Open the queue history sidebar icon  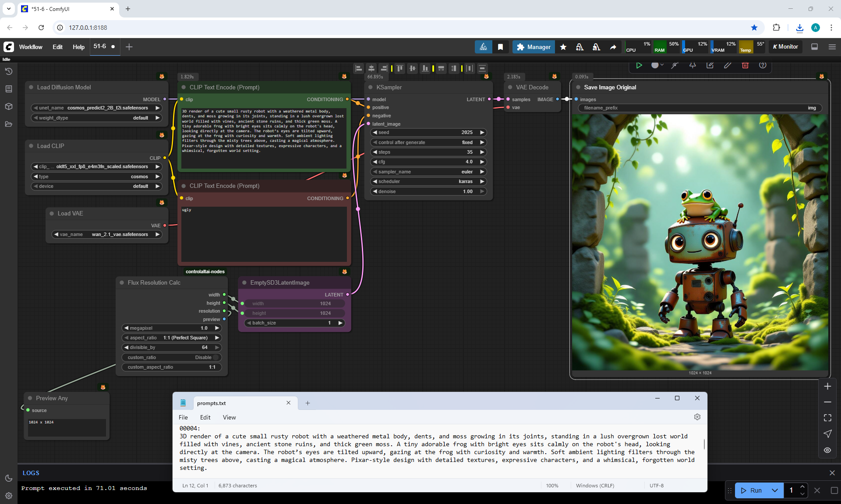click(x=9, y=71)
